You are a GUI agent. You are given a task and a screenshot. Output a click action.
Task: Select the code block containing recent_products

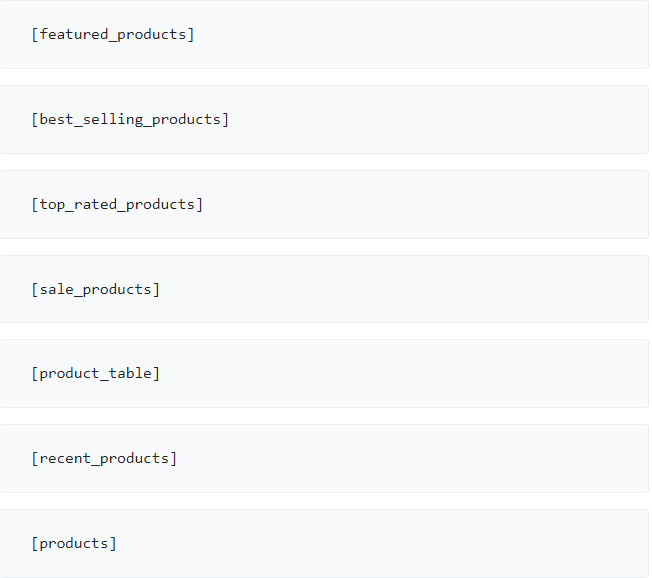tap(420, 458)
